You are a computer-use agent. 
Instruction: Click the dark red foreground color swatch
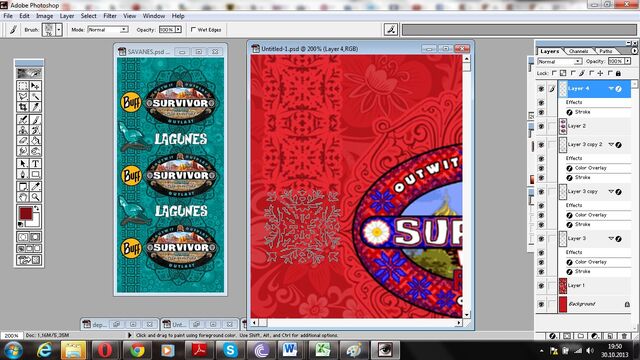26,213
